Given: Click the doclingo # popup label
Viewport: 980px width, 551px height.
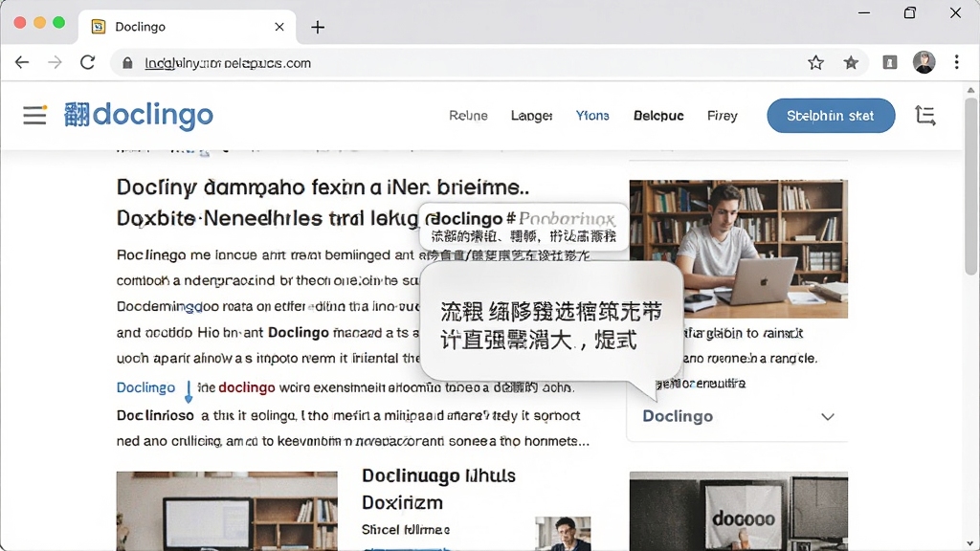Looking at the screenshot, I should (x=523, y=226).
